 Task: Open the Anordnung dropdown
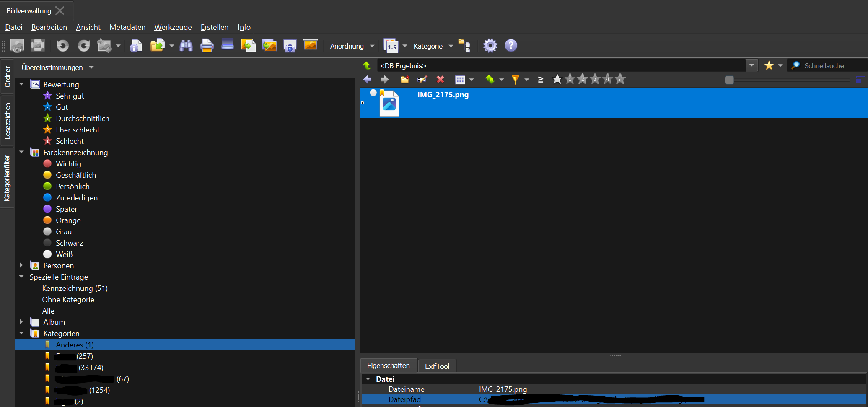tap(352, 46)
